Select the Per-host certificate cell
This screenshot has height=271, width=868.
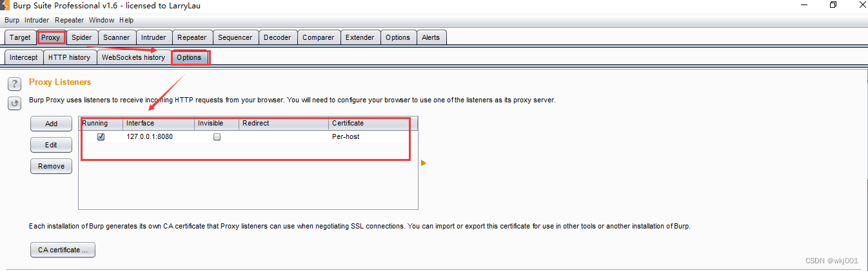click(373, 136)
